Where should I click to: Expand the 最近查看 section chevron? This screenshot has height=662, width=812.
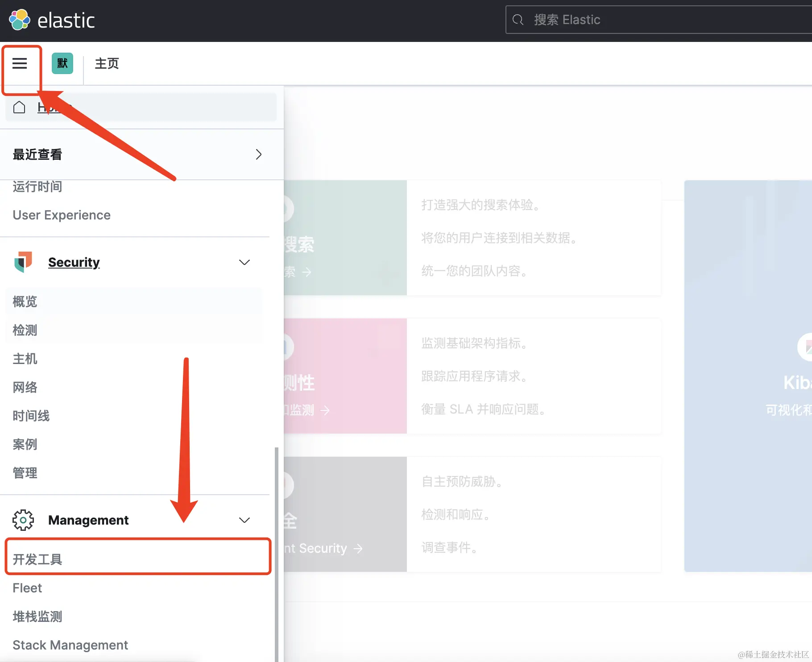(259, 154)
